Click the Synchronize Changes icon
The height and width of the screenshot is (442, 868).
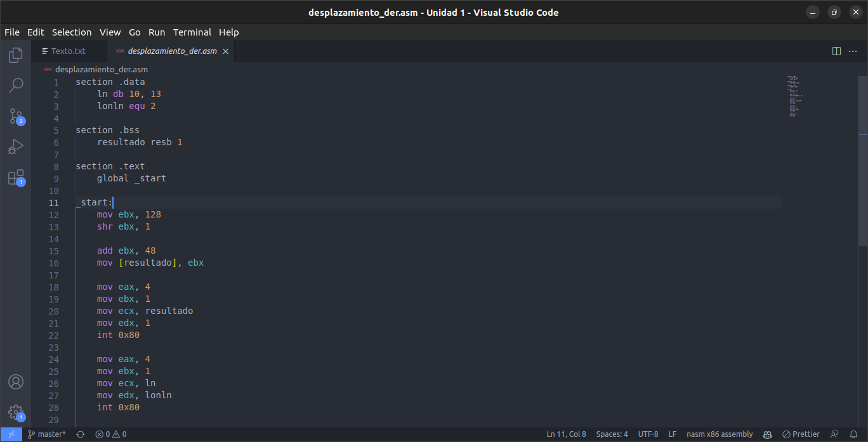81,434
